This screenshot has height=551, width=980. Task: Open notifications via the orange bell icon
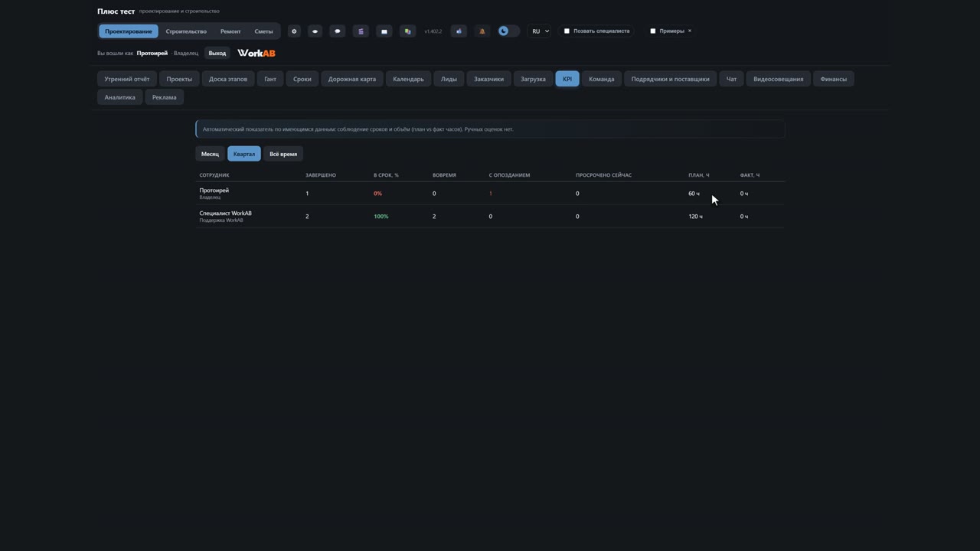pyautogui.click(x=482, y=31)
